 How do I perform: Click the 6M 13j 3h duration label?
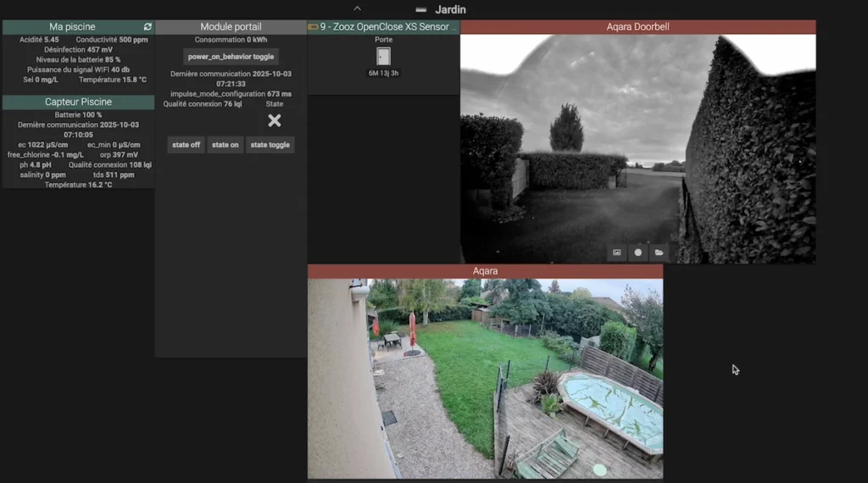[383, 74]
